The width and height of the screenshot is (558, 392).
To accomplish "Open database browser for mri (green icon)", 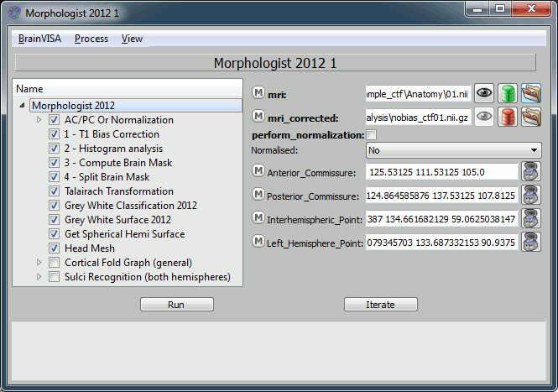I will 508,93.
